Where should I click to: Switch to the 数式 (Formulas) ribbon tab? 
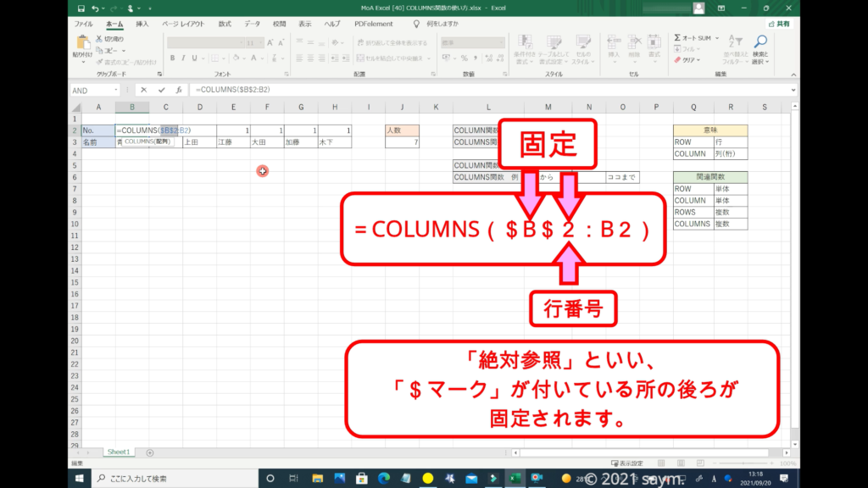coord(225,24)
